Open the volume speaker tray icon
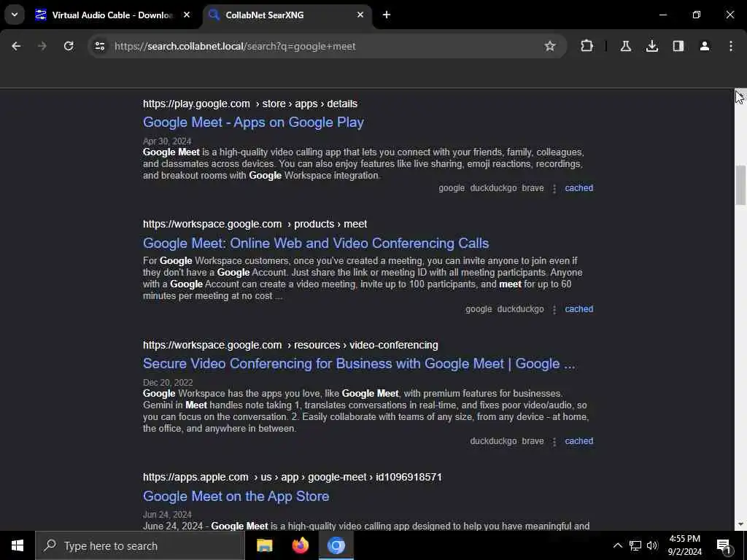The width and height of the screenshot is (747, 560). (x=652, y=545)
